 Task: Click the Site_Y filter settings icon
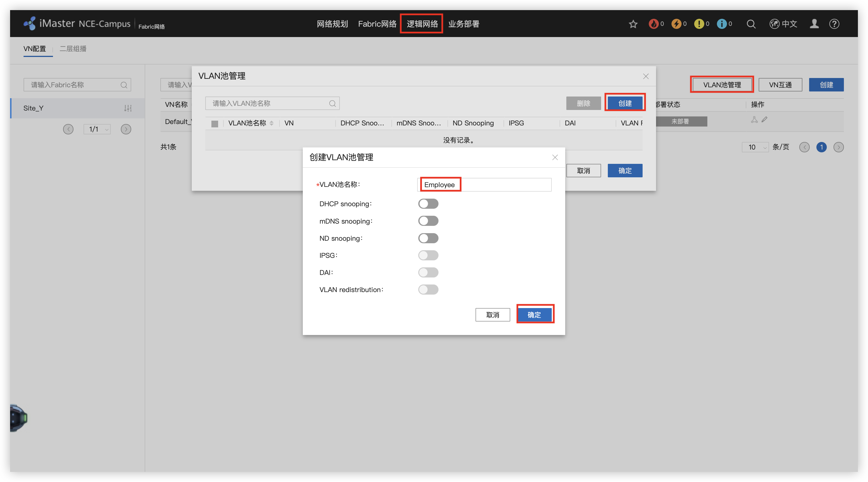pos(128,108)
